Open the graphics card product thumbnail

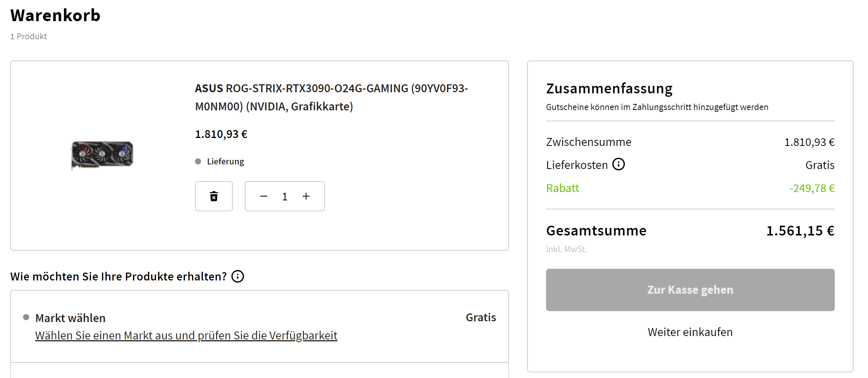(102, 155)
